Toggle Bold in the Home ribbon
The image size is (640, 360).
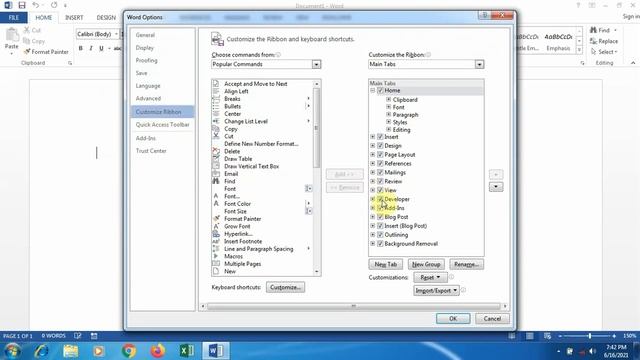click(80, 48)
